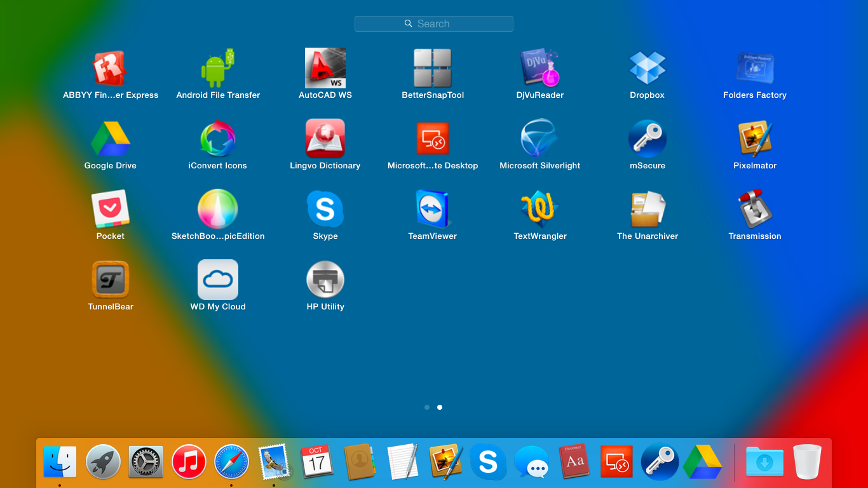Click the Google Drive icon in the Dock
Viewport: 868px width, 488px height.
pos(702,461)
